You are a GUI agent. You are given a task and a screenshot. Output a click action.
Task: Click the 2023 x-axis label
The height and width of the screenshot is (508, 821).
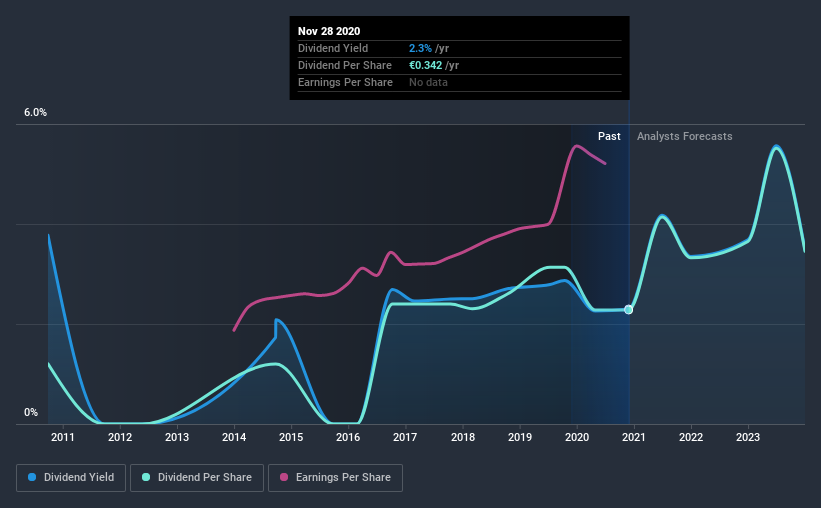click(x=748, y=437)
